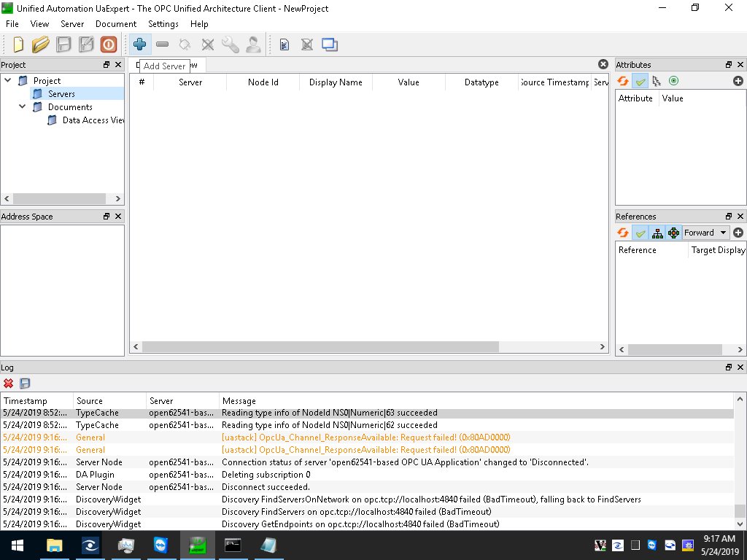This screenshot has width=747, height=560.
Task: Click the Disconnect Server crossed icon
Action: tap(208, 44)
